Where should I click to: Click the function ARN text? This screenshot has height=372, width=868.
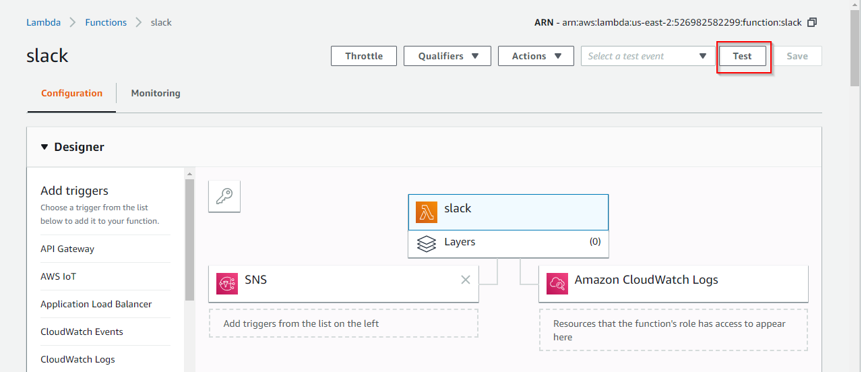coord(683,22)
